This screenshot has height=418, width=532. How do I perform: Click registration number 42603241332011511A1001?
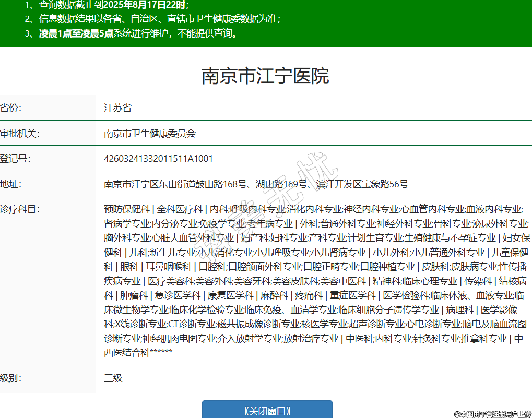[x=158, y=159]
